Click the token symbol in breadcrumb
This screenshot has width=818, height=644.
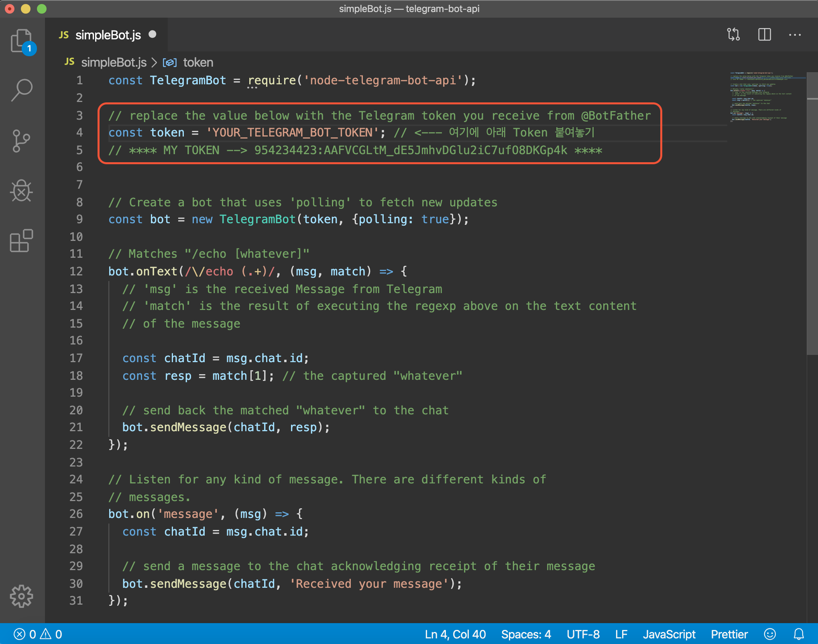coord(198,63)
